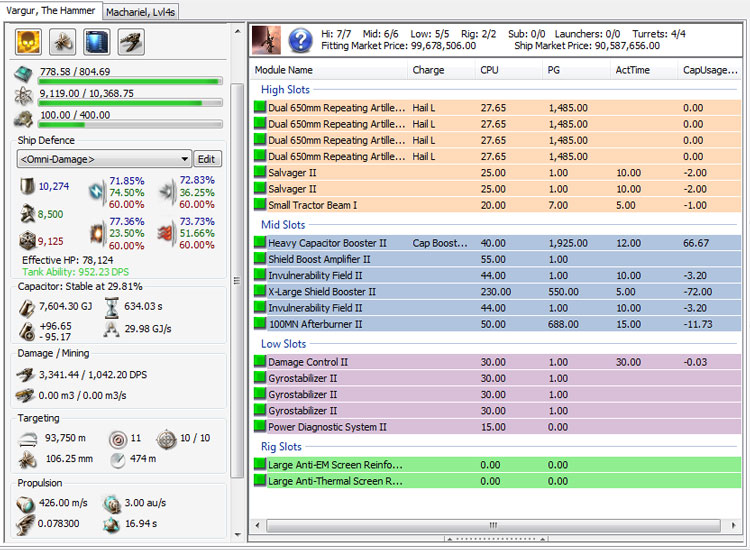
Task: Toggle state box of 100MN Afterburner II
Action: 260,324
